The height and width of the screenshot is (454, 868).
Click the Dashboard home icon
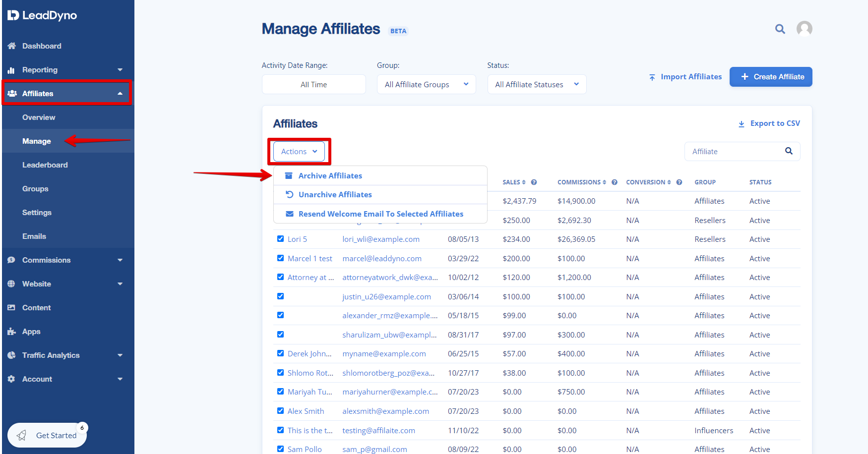12,46
